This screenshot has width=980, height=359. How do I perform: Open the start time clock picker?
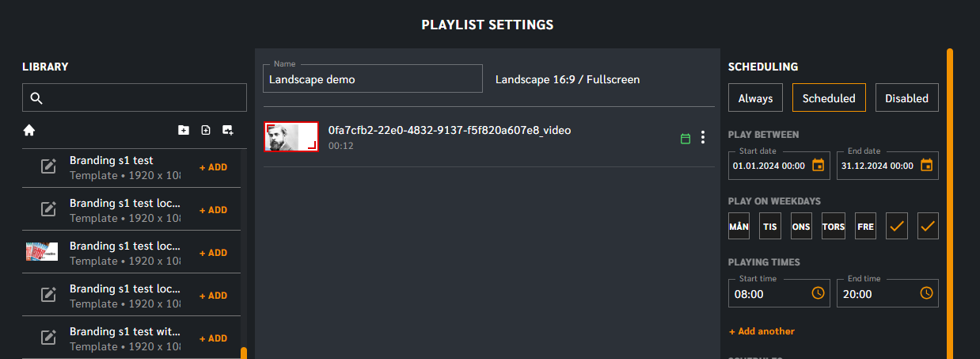click(818, 293)
